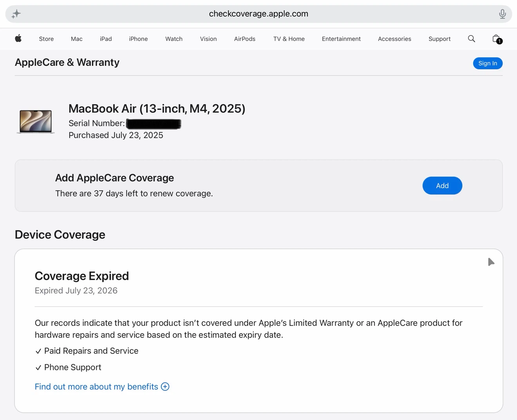The width and height of the screenshot is (517, 420).
Task: Click the 37 days left to renew text
Action: tap(134, 194)
